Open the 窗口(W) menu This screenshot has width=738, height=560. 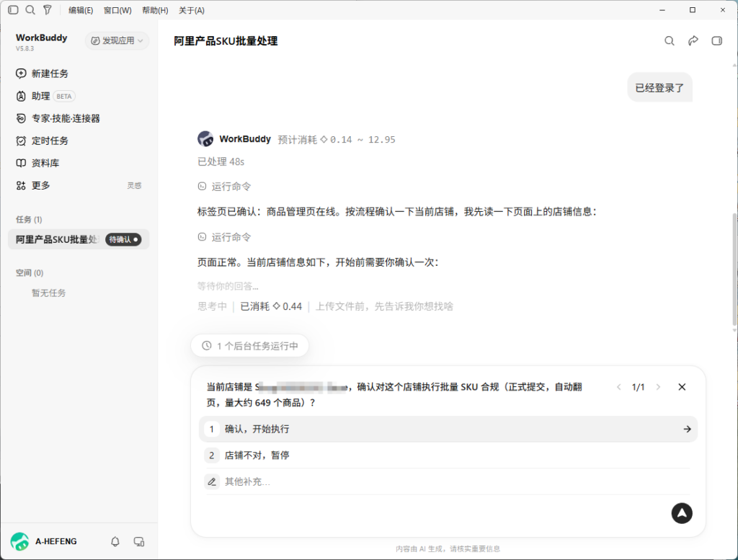click(x=117, y=10)
